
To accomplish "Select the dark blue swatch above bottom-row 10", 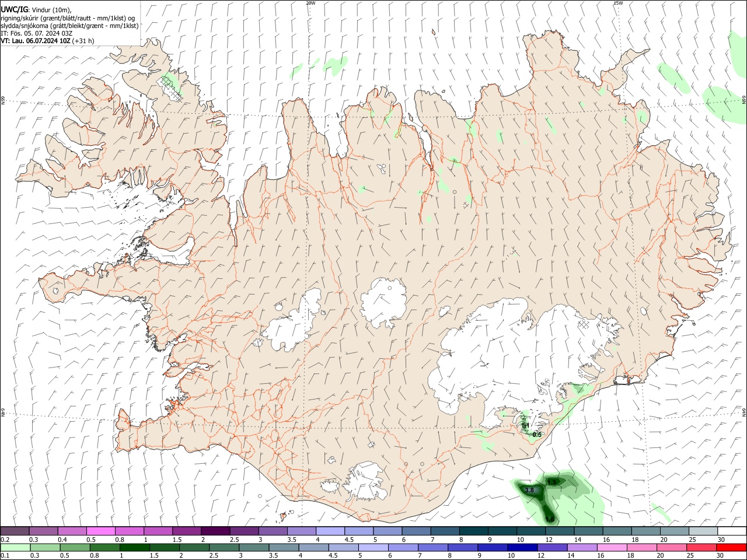I will 521,547.
